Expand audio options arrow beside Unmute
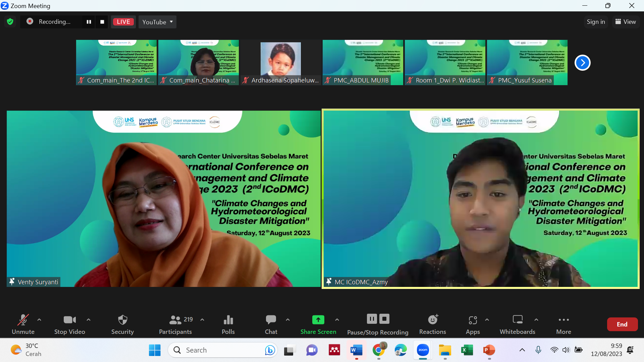This screenshot has width=644, height=362. coord(39,320)
